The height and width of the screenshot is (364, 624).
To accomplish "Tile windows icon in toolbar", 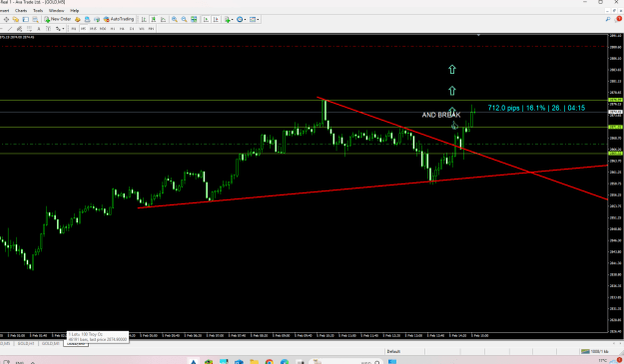I will [194, 20].
